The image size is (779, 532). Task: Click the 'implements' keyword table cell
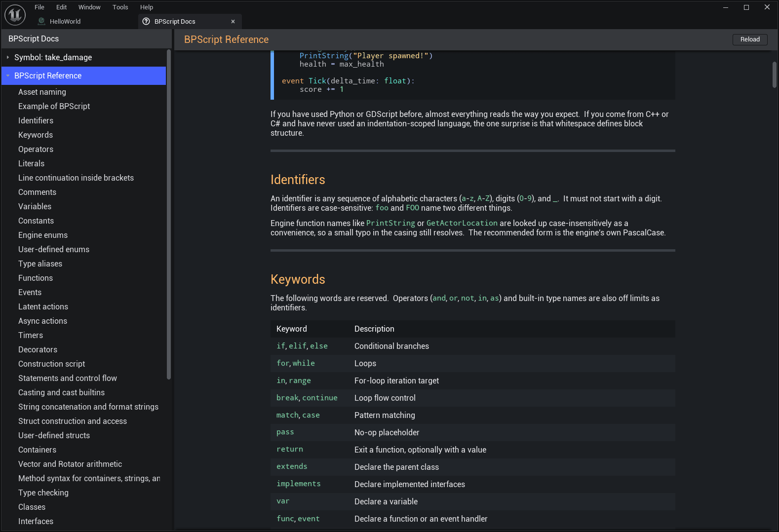tap(298, 484)
